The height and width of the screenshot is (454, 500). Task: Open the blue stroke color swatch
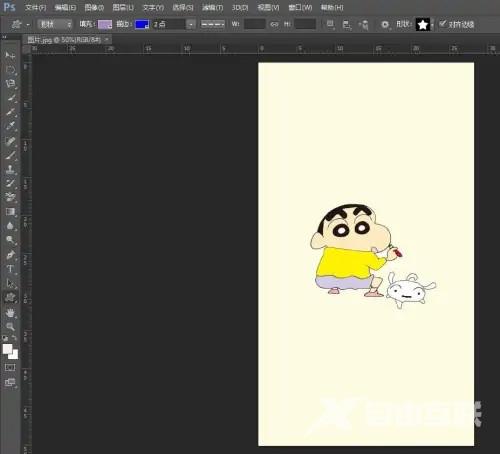point(142,24)
